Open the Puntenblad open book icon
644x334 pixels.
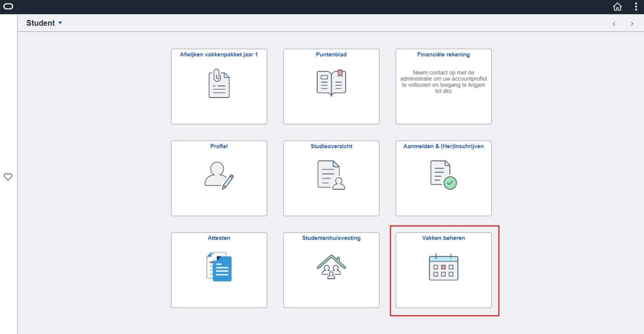(331, 83)
